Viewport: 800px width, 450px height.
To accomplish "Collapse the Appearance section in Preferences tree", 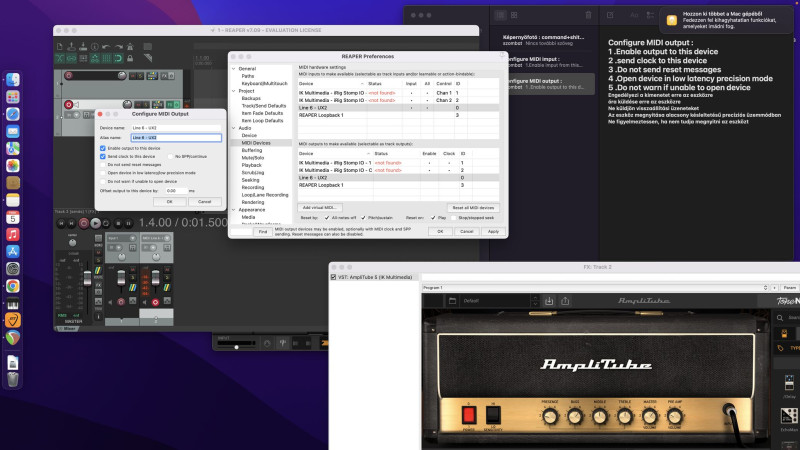I will 234,210.
